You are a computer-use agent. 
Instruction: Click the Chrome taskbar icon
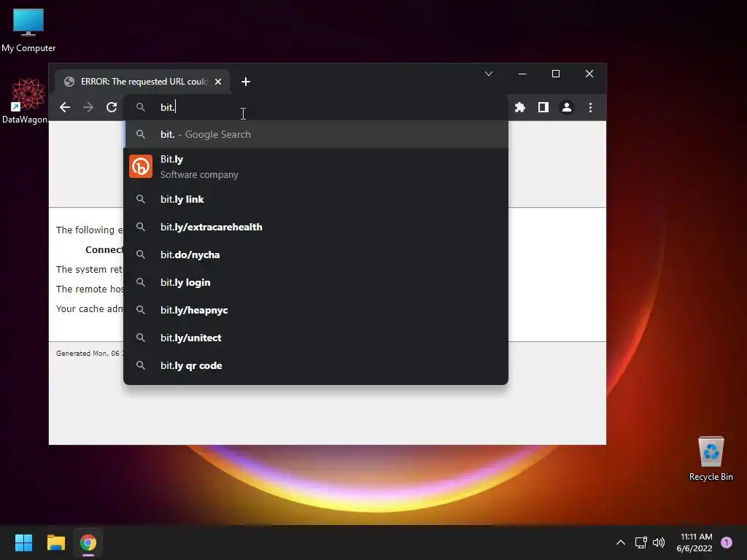[88, 542]
